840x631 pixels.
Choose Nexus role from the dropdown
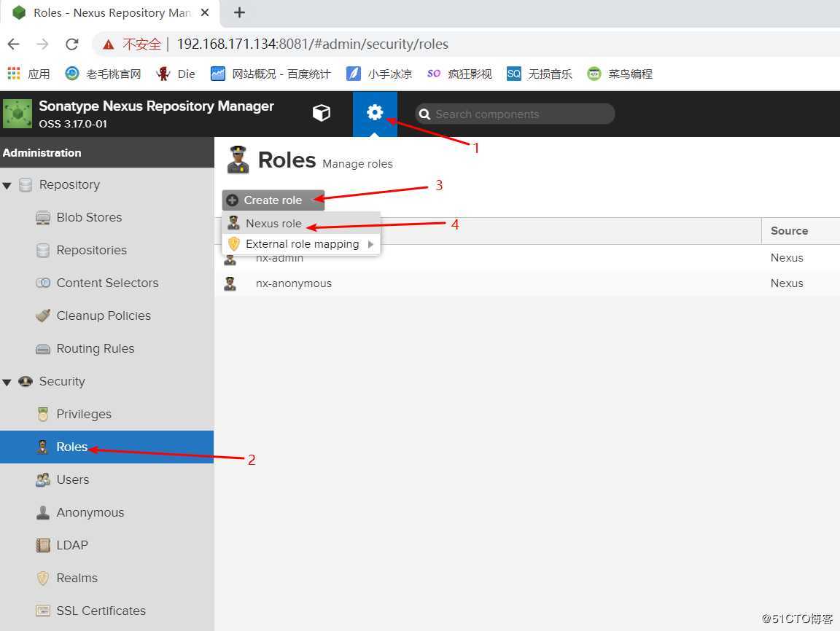tap(301, 223)
